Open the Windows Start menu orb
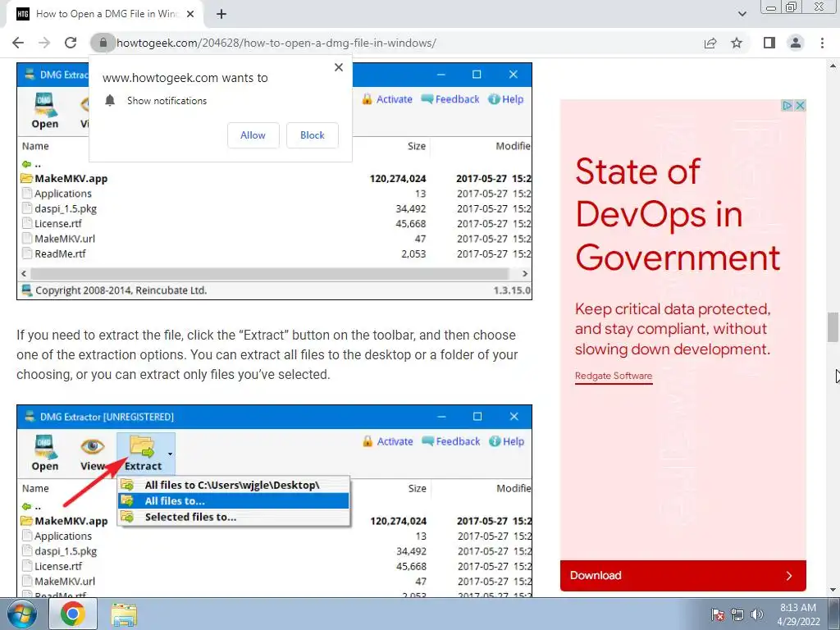 [22, 614]
